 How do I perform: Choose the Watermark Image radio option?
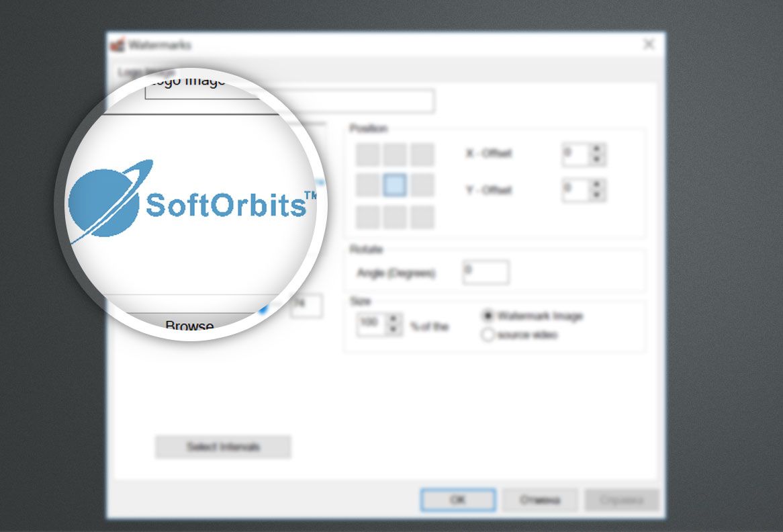488,316
